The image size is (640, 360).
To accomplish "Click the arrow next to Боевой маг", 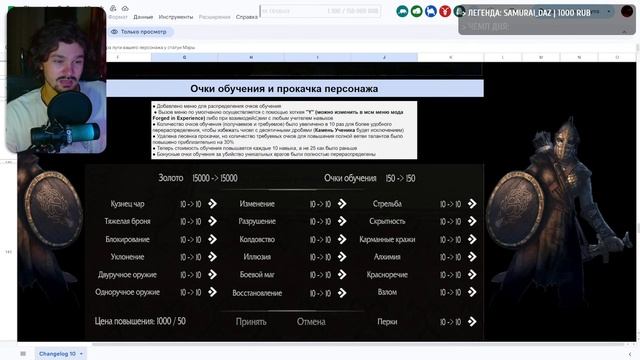I will [x=342, y=275].
